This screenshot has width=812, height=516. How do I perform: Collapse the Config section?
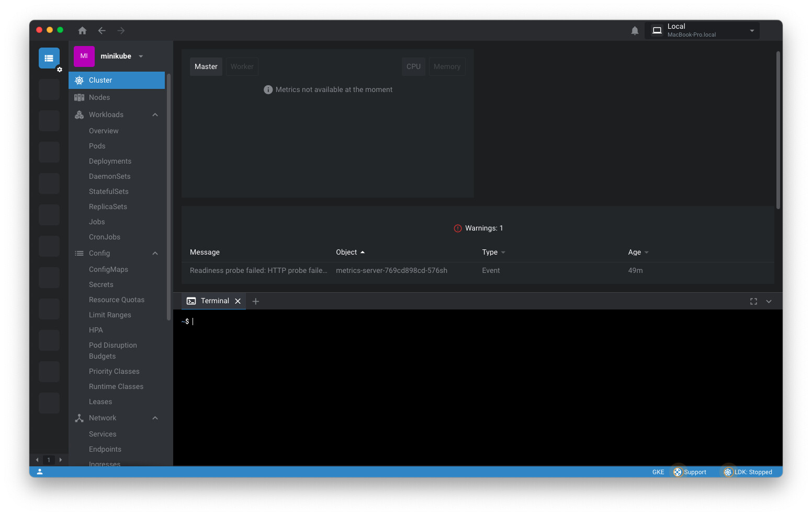point(155,253)
